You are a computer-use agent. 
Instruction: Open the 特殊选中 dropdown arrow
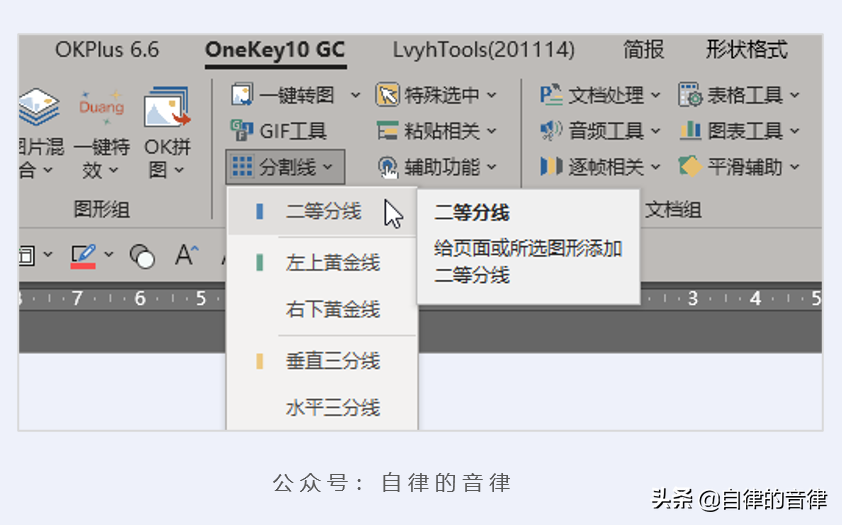tap(492, 96)
